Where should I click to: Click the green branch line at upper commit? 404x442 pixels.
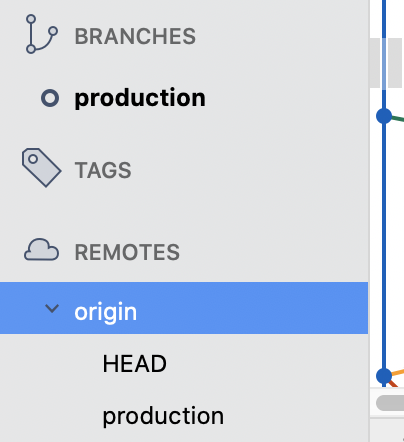(398, 118)
